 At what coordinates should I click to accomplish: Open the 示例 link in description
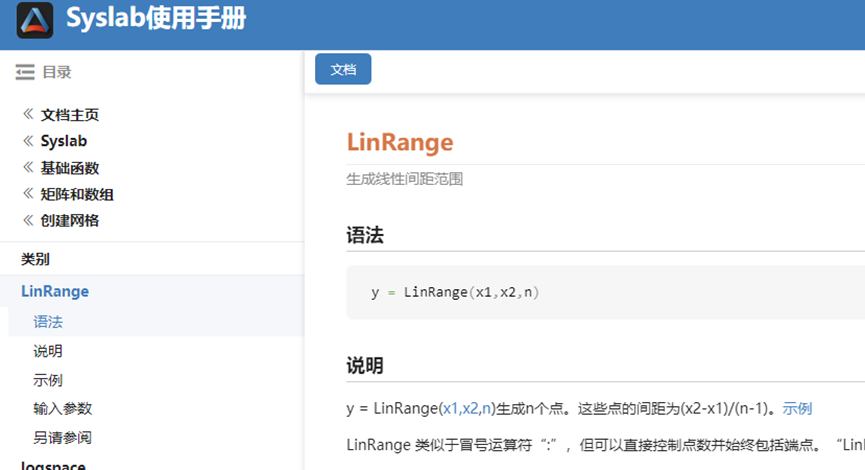coord(797,409)
